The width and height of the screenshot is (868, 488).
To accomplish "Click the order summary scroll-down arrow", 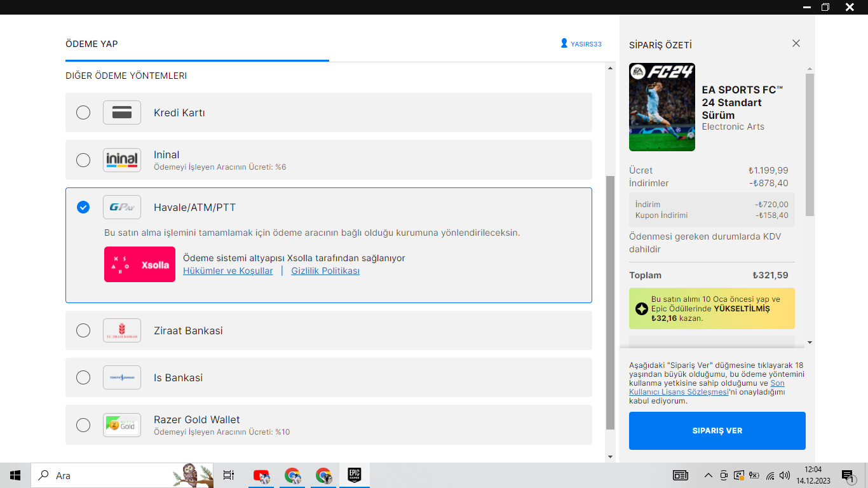I will pos(810,342).
